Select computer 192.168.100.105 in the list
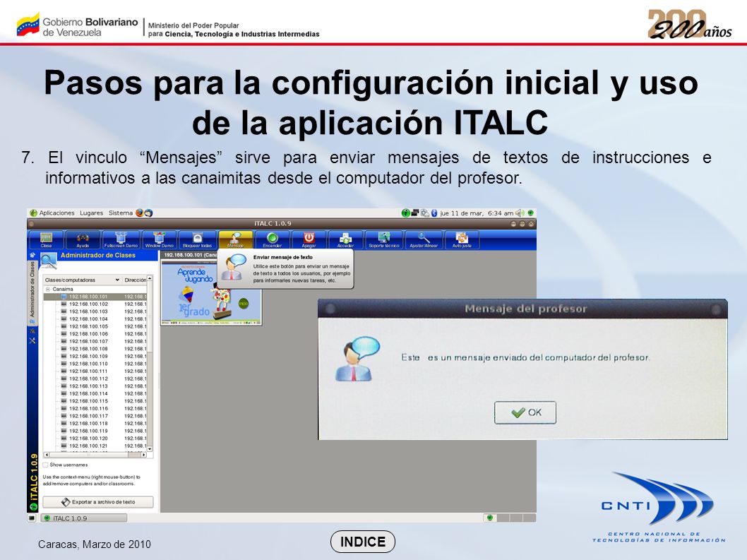This screenshot has height=560, width=747. click(x=95, y=326)
